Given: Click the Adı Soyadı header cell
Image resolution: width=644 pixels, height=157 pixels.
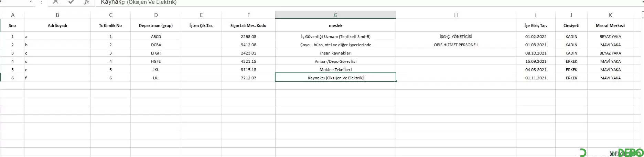Looking at the screenshot, I should pyautogui.click(x=57, y=26).
